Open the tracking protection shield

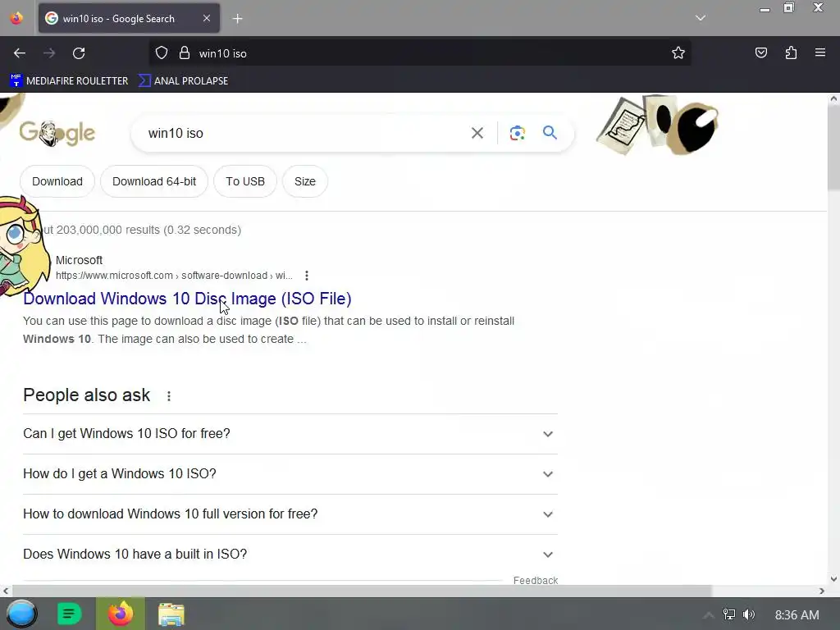(x=162, y=53)
